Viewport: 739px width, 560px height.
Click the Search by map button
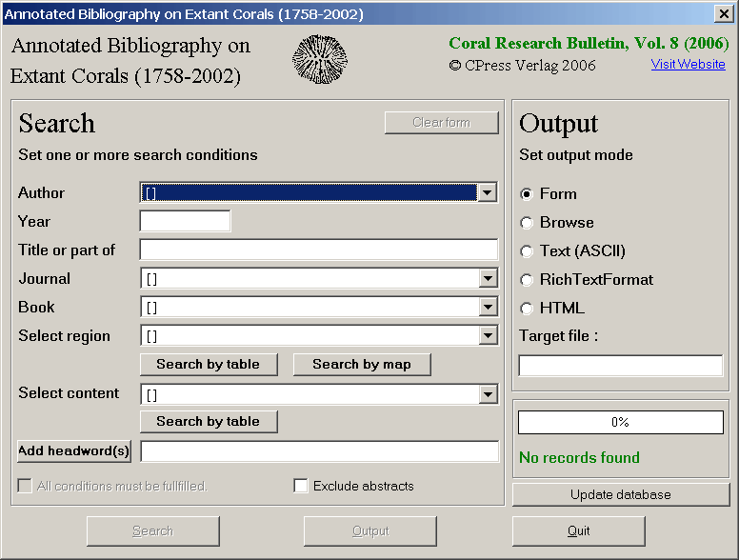pyautogui.click(x=362, y=364)
